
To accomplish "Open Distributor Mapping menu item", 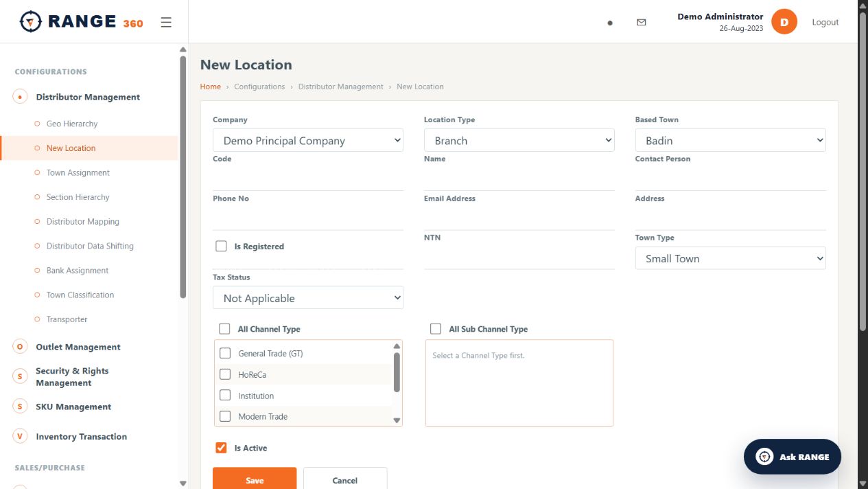I will click(83, 221).
